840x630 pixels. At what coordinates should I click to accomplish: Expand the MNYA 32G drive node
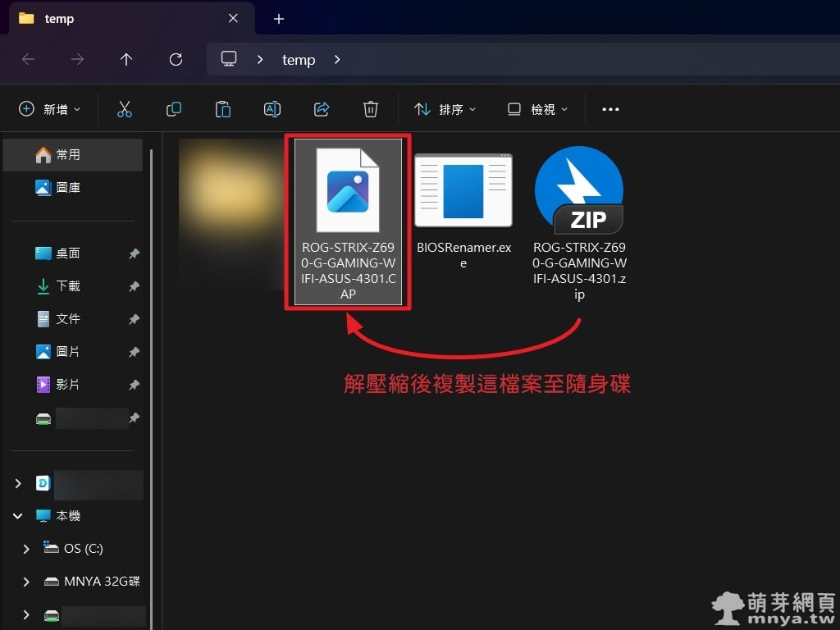click(x=26, y=582)
